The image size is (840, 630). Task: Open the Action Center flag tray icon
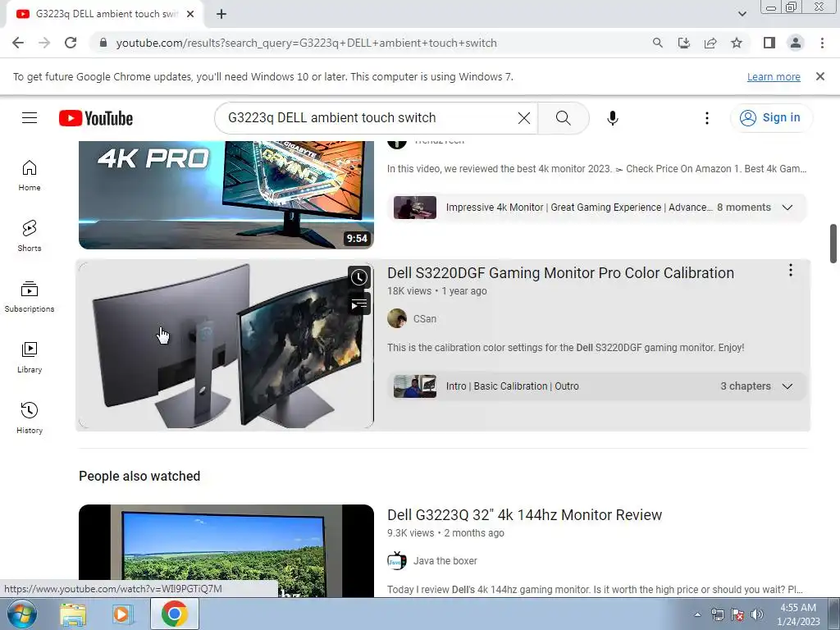click(737, 614)
